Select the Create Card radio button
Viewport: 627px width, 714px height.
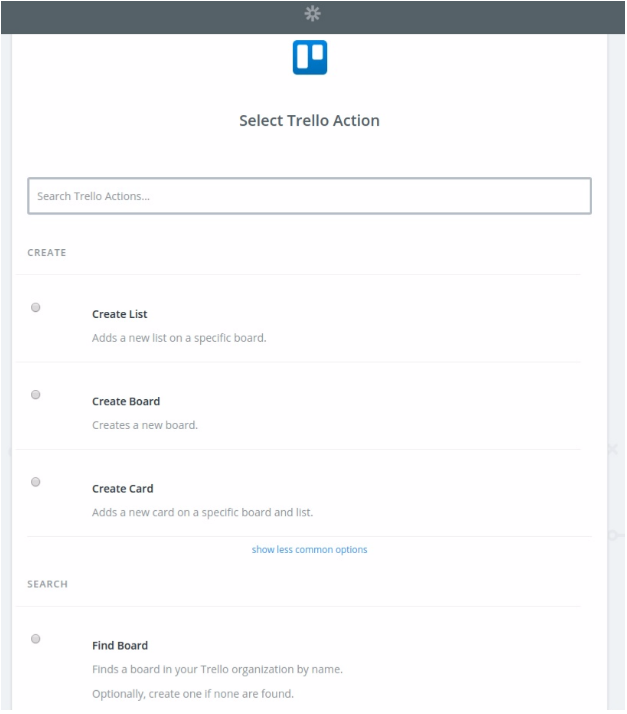point(36,482)
